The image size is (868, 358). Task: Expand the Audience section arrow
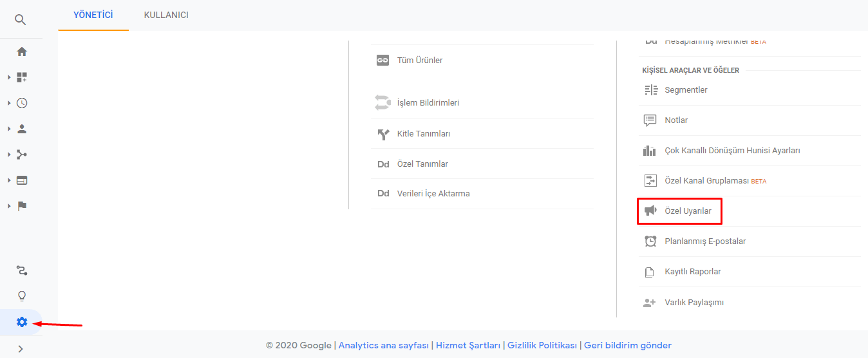coord(9,129)
